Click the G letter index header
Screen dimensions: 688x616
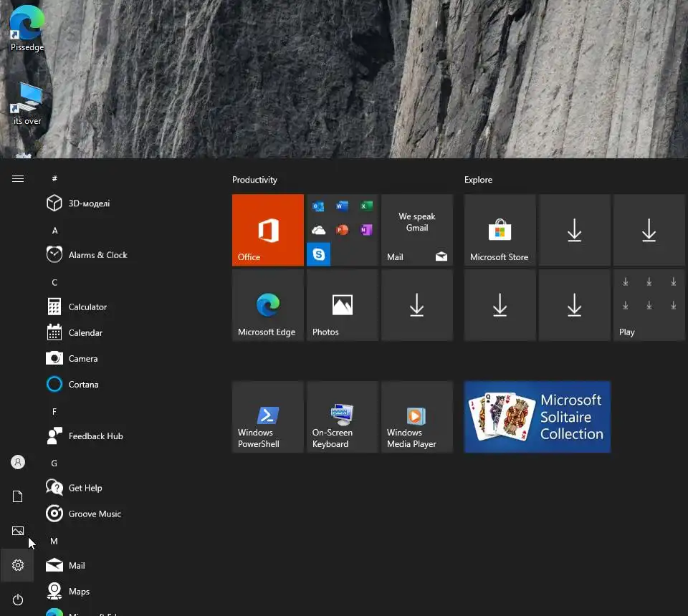tap(54, 463)
